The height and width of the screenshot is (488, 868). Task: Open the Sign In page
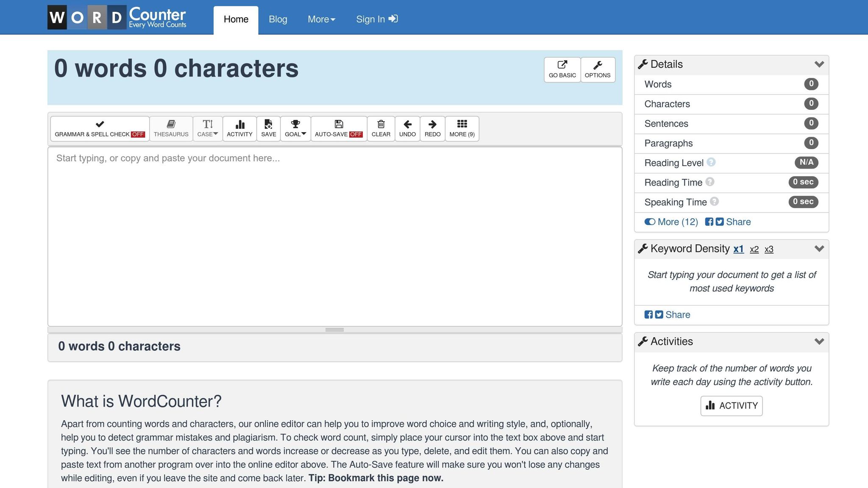pos(377,19)
